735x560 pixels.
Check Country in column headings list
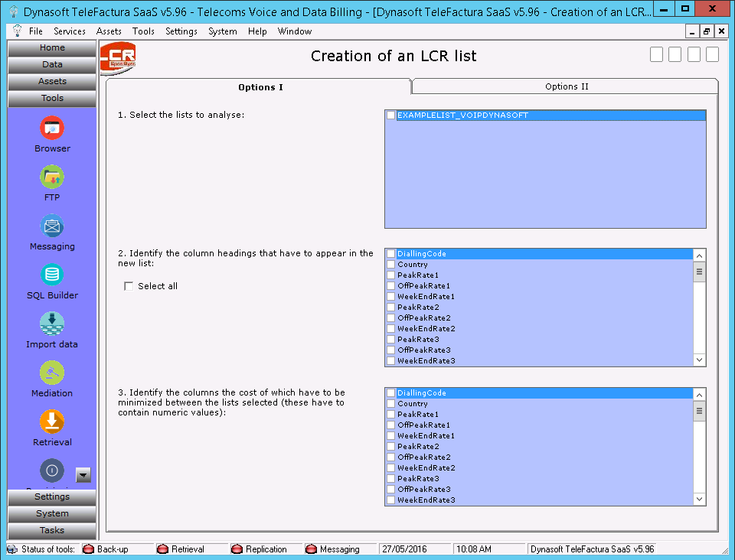tap(391, 265)
